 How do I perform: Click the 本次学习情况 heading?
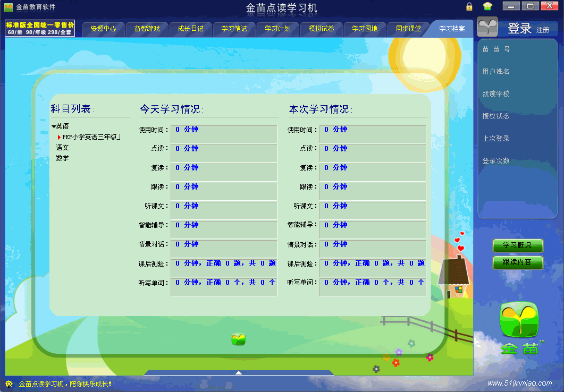point(321,109)
